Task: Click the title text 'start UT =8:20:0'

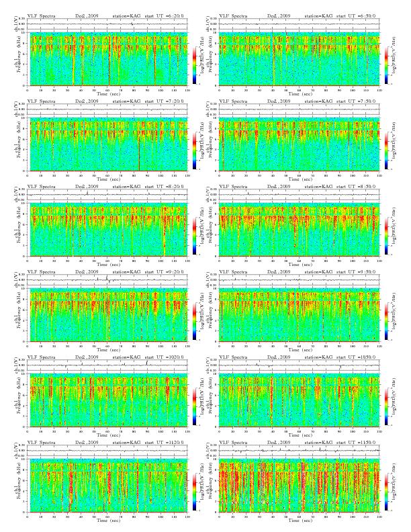Action: tap(164, 186)
